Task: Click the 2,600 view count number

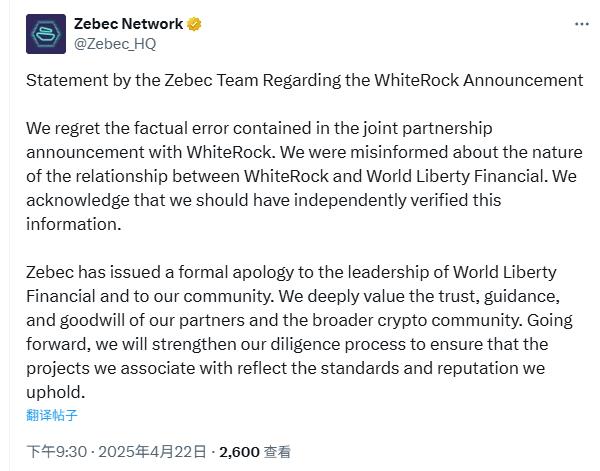Action: (x=240, y=452)
